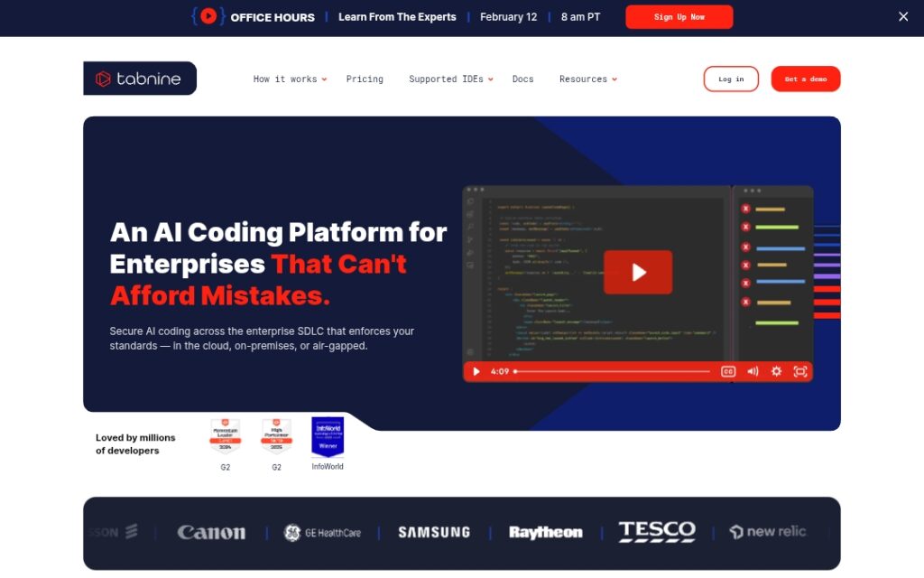Seek along the video progress bar
Image resolution: width=924 pixels, height=578 pixels.
[x=614, y=371]
